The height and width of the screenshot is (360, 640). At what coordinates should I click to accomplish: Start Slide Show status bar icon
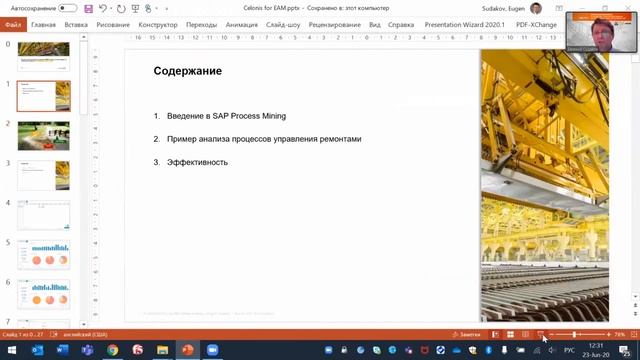point(540,335)
